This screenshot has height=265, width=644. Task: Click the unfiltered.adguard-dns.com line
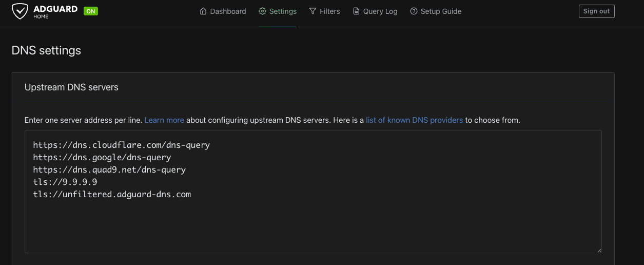click(112, 194)
